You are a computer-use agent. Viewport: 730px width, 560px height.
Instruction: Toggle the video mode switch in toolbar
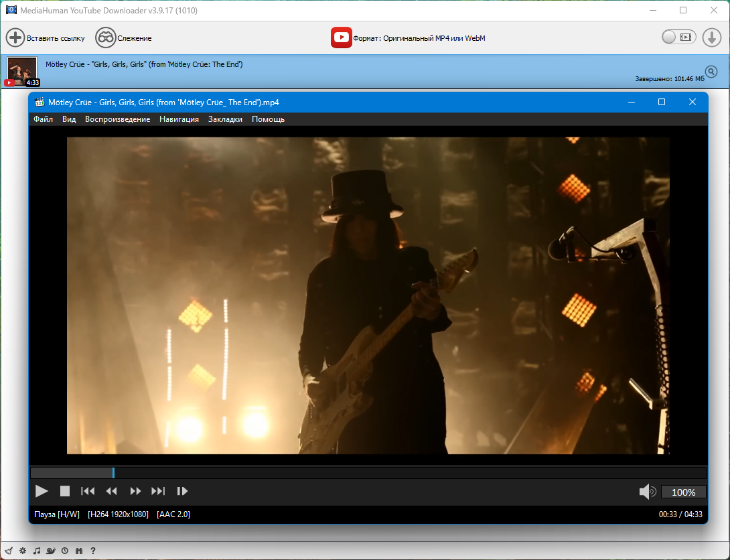(678, 38)
